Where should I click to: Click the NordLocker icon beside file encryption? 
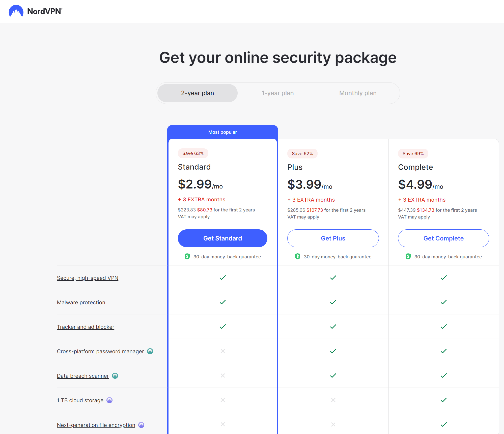click(x=141, y=425)
